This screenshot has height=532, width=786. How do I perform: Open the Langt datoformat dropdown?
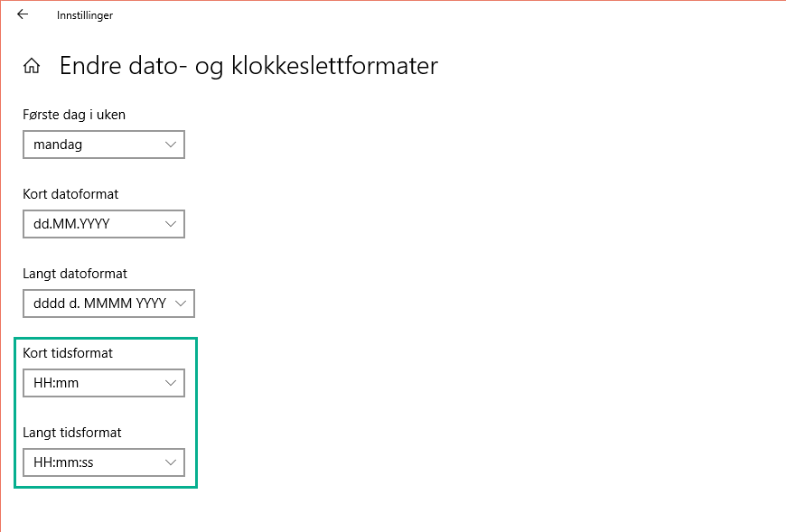pyautogui.click(x=108, y=303)
